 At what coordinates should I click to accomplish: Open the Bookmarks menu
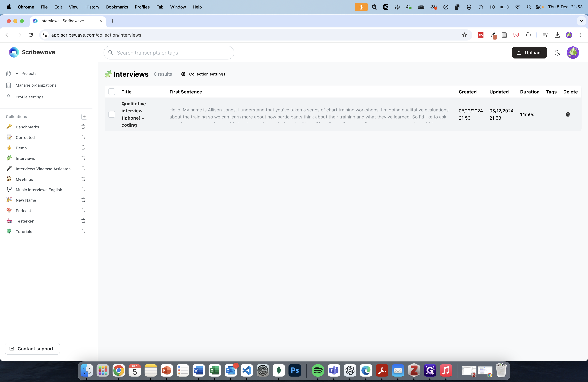click(x=117, y=7)
